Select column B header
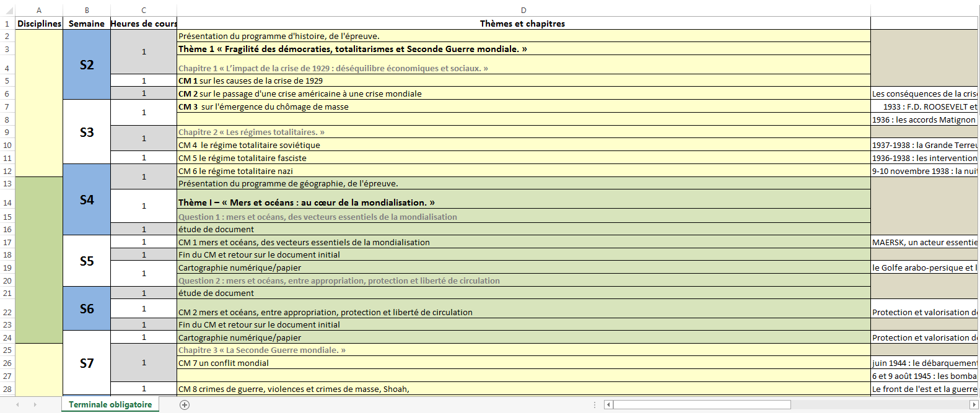Image resolution: width=980 pixels, height=413 pixels. pos(87,10)
